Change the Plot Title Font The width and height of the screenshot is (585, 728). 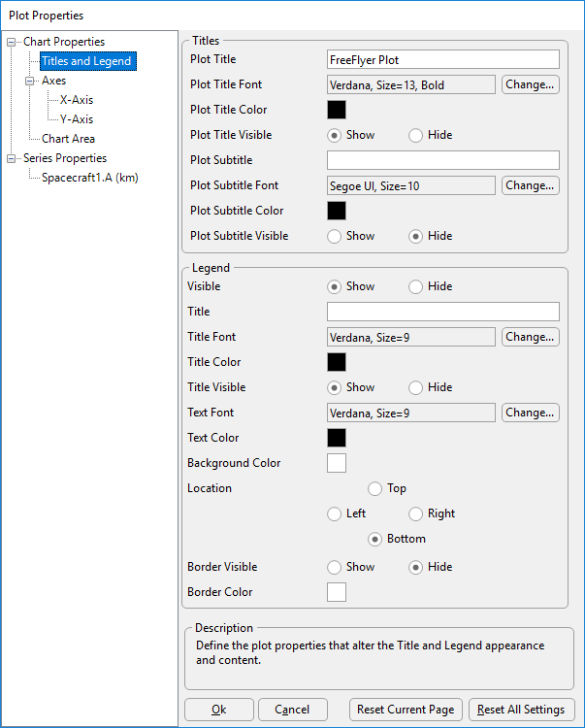point(531,84)
